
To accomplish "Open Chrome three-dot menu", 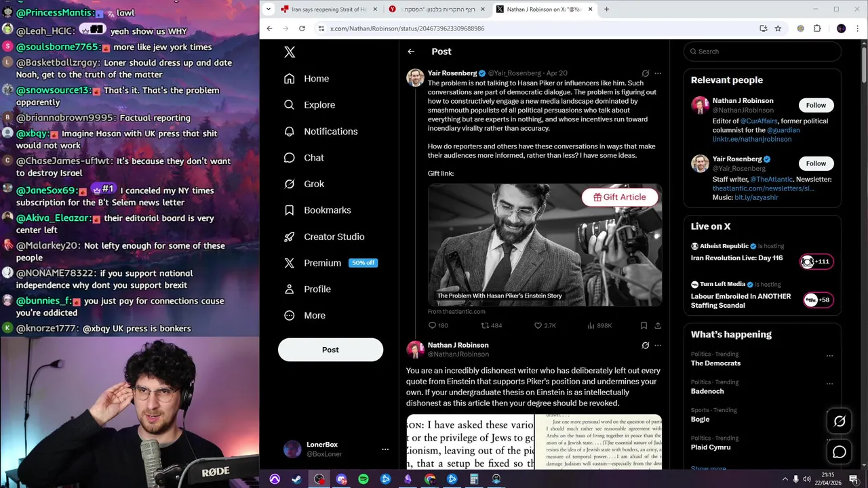I will point(858,28).
